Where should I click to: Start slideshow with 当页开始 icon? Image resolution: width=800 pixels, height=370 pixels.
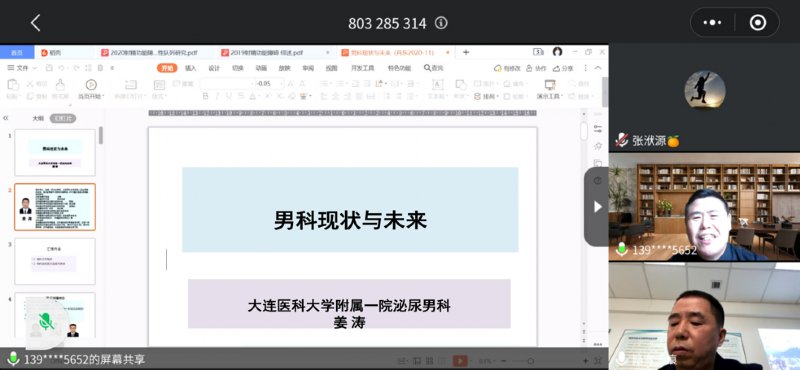(91, 85)
